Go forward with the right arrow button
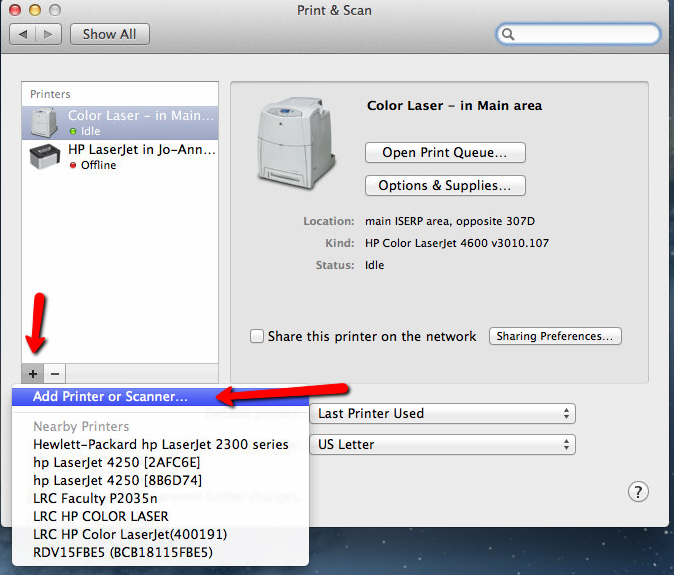The width and height of the screenshot is (674, 575). 49,34
